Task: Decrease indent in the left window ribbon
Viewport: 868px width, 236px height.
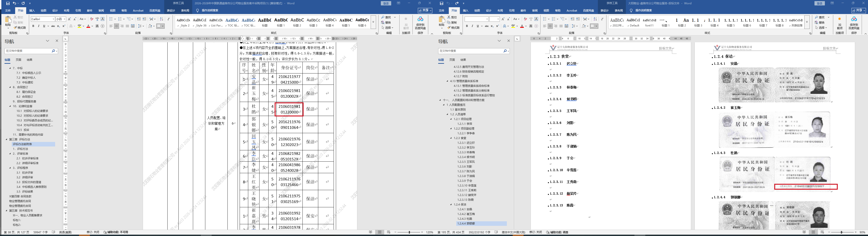Action: 139,19
